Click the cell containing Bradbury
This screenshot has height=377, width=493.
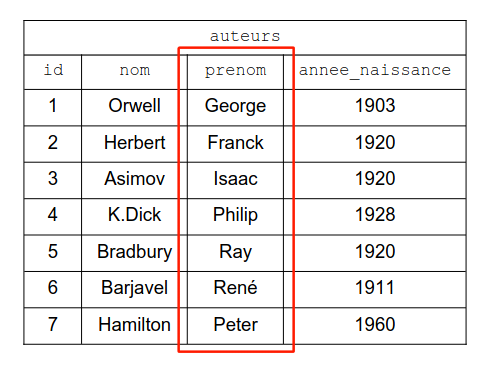135,252
